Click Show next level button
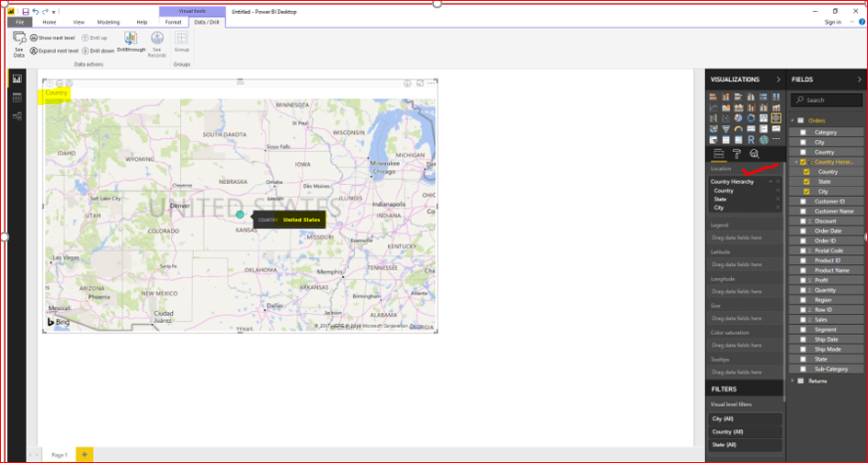The height and width of the screenshot is (463, 868). click(x=52, y=38)
